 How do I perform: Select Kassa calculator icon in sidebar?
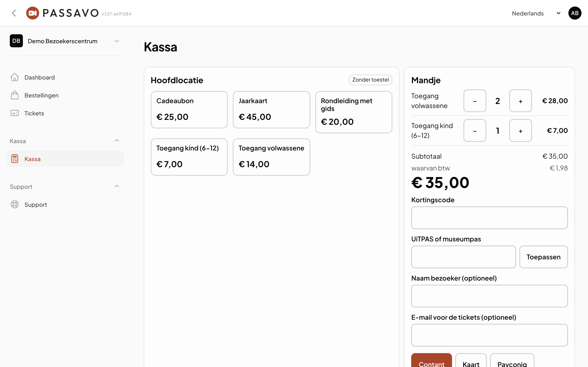click(x=14, y=159)
